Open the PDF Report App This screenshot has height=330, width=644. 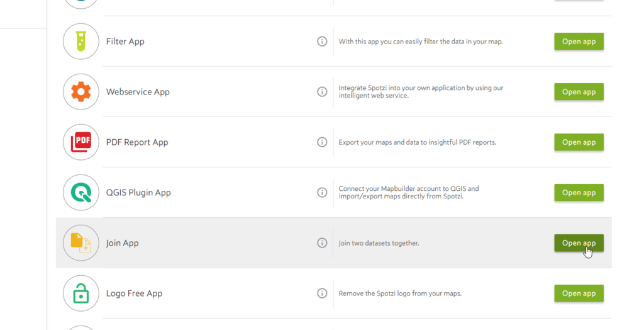(x=579, y=142)
